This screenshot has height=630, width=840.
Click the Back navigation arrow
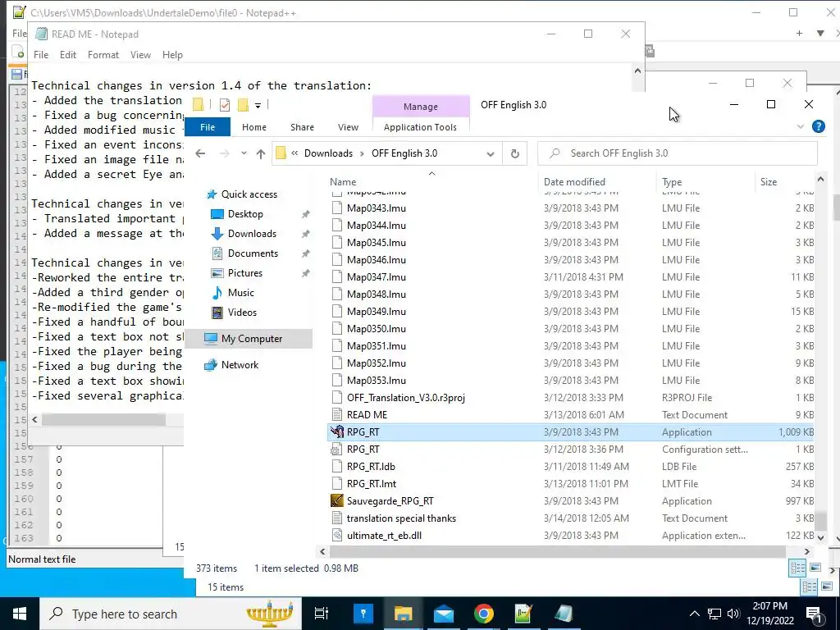point(200,153)
